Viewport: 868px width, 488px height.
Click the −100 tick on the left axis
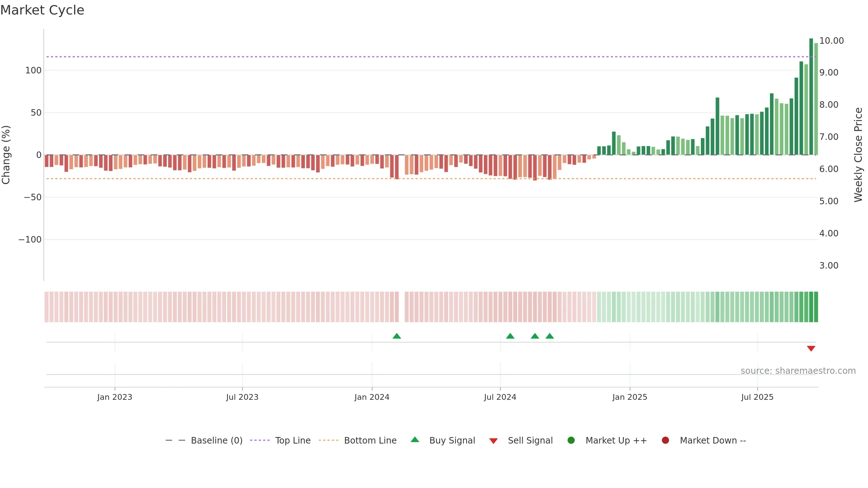tap(30, 240)
